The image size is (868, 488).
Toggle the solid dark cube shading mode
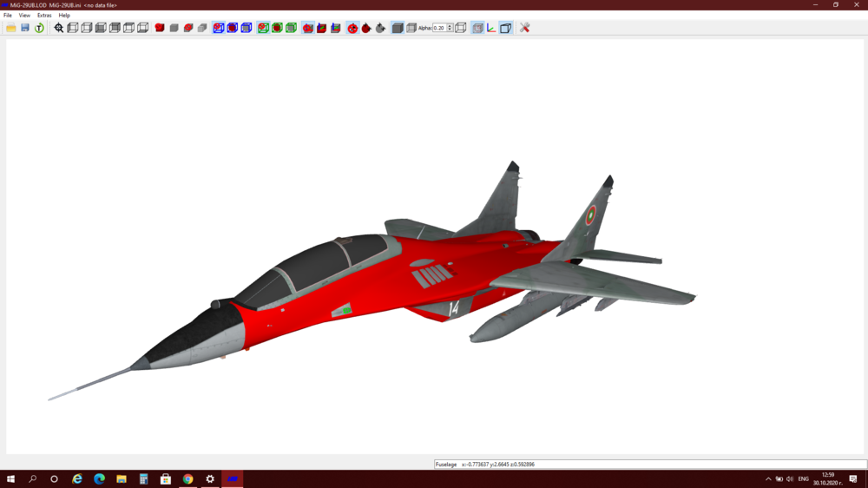398,28
